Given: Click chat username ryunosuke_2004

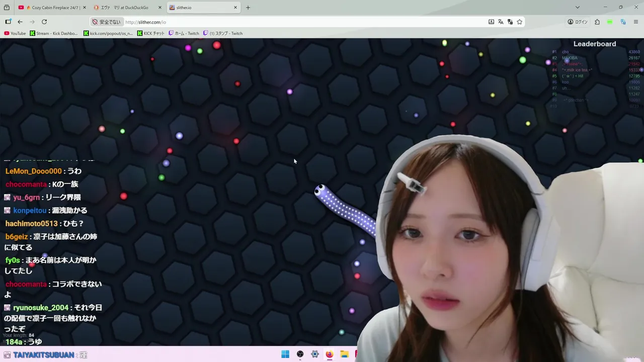Looking at the screenshot, I should 41,307.
